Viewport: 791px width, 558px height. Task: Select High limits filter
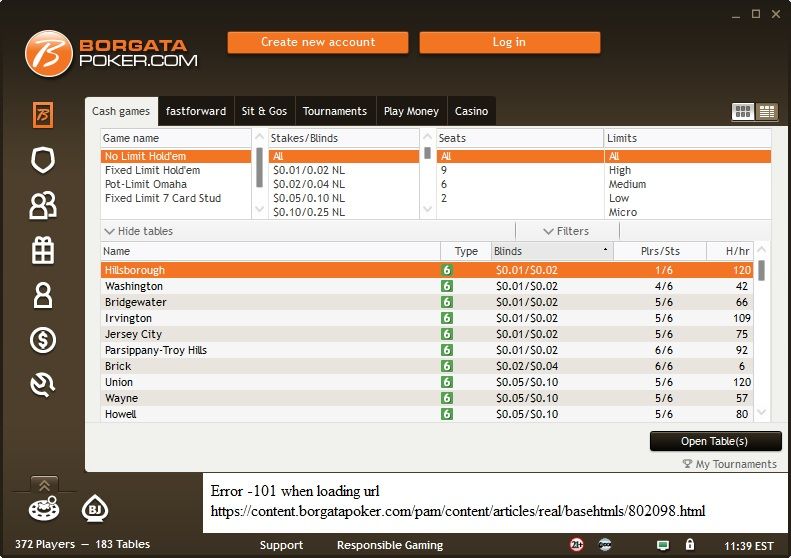pyautogui.click(x=688, y=171)
